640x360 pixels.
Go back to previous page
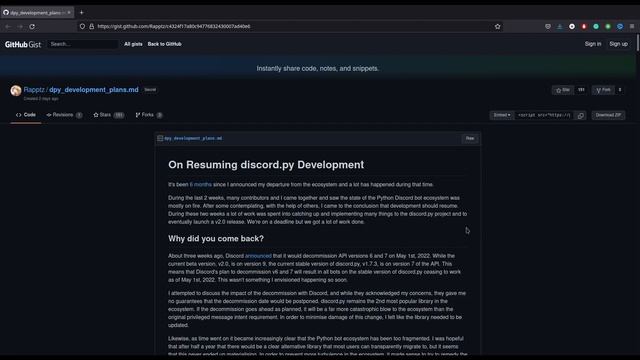[8, 27]
